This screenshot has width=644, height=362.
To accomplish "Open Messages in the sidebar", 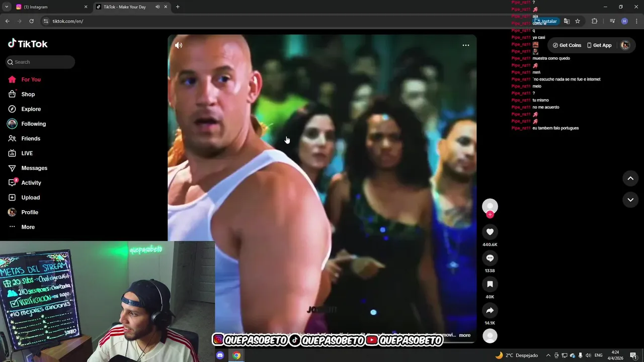I will (27, 168).
